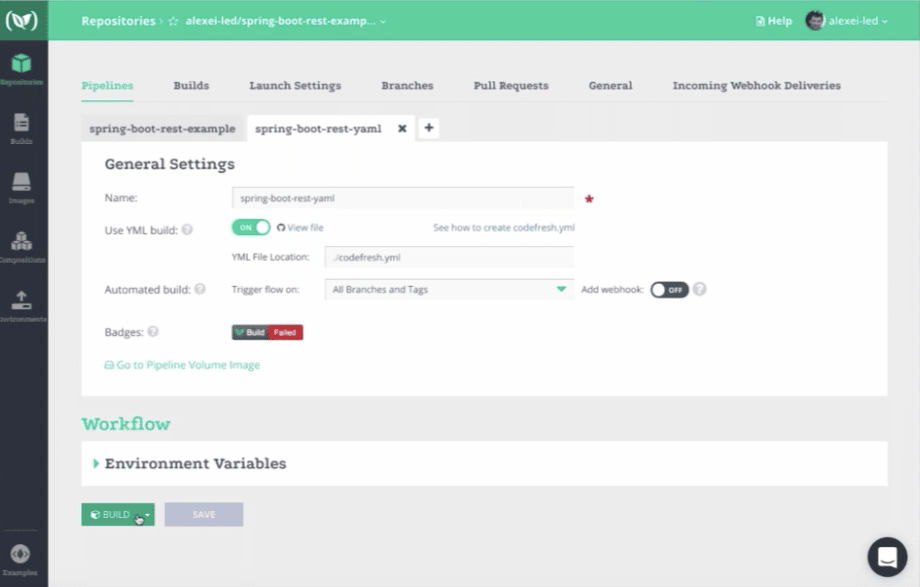Switch to the Builds tab
Viewport: 920px width, 587px height.
coord(191,86)
